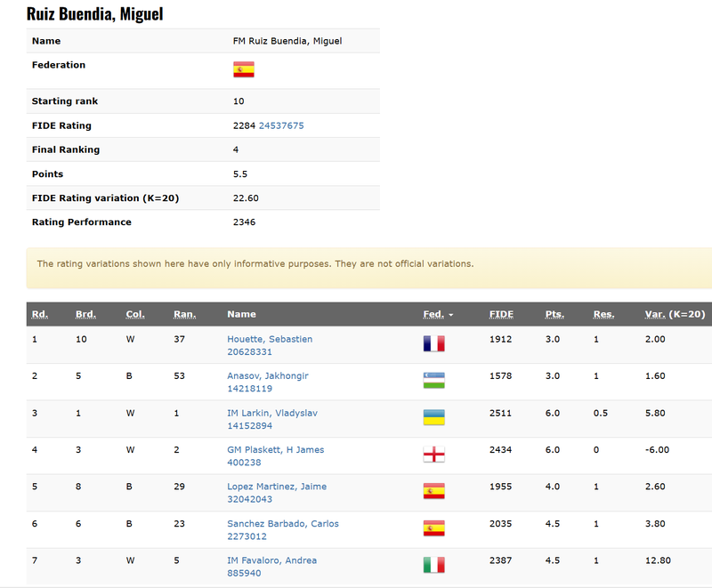Open Houette, Sebastien player link

[270, 339]
